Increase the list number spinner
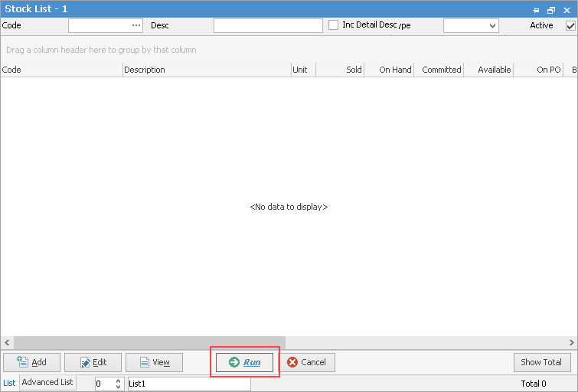The width and height of the screenshot is (578, 392). click(118, 381)
